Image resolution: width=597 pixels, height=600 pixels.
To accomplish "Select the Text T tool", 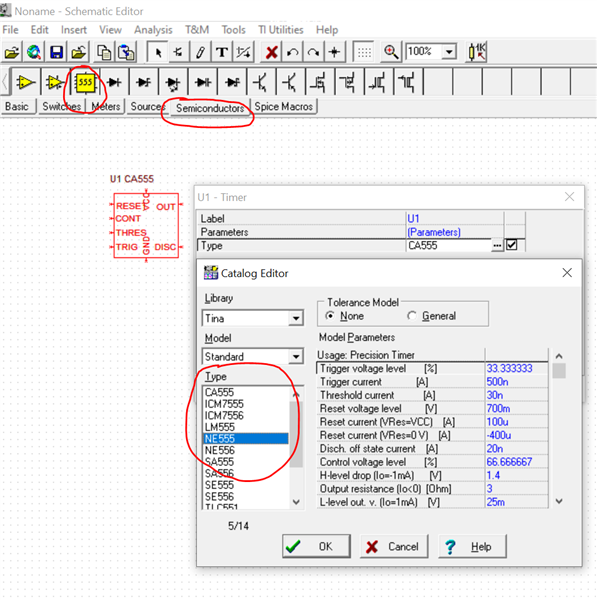I will tap(222, 52).
